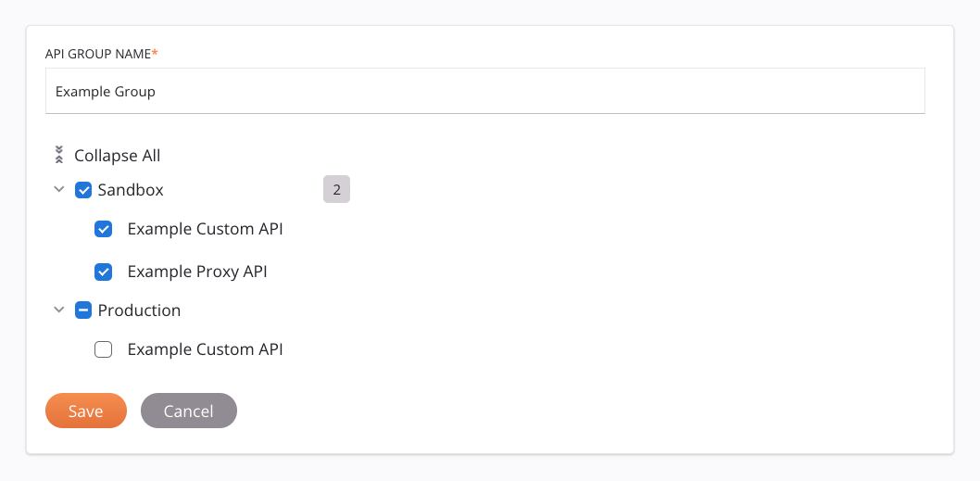Screen dimensions: 980x481
Task: Uncheck the Sandbox environment checkbox
Action: tap(83, 190)
